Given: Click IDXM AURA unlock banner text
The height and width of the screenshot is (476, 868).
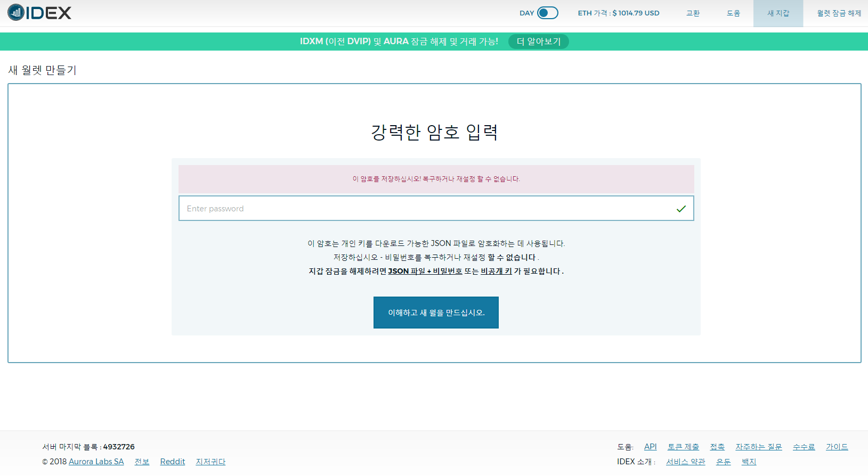Looking at the screenshot, I should pyautogui.click(x=399, y=42).
